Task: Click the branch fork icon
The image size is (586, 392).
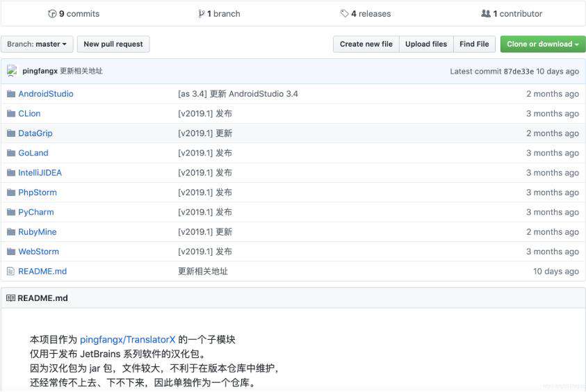Action: 202,14
